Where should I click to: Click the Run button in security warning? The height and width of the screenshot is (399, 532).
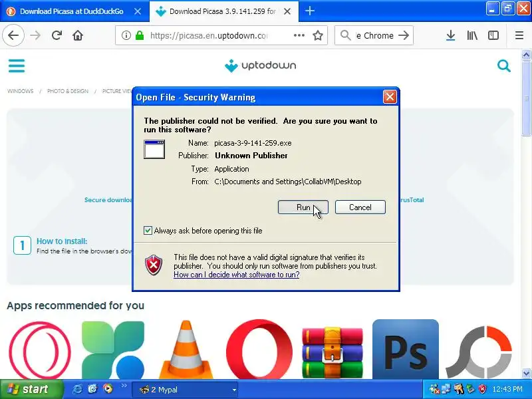(303, 207)
